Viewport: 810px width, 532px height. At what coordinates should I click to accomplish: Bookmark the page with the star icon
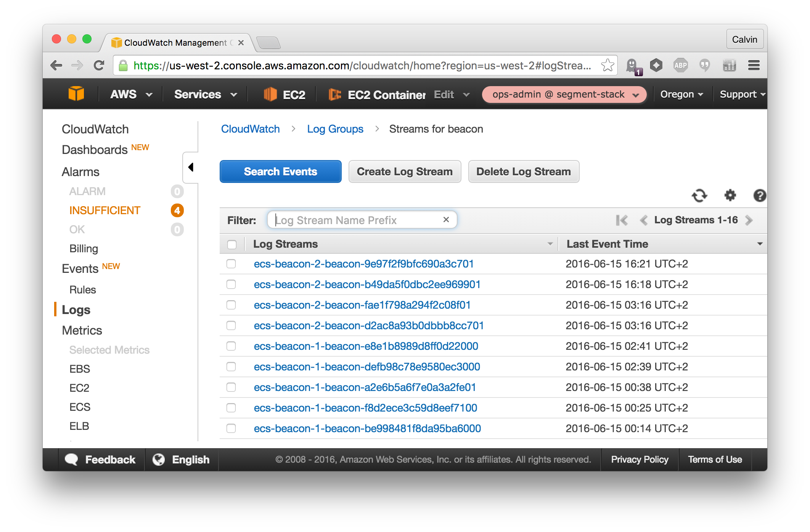tap(607, 66)
